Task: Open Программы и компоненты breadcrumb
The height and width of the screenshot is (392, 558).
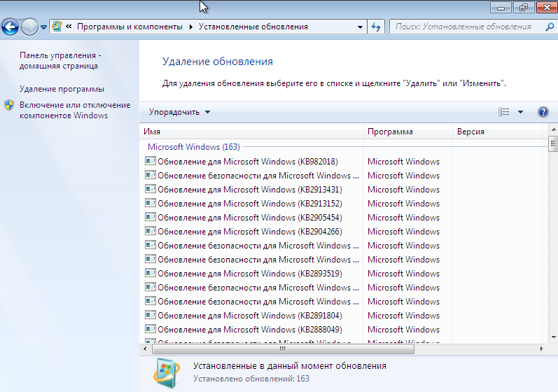Action: pyautogui.click(x=130, y=27)
